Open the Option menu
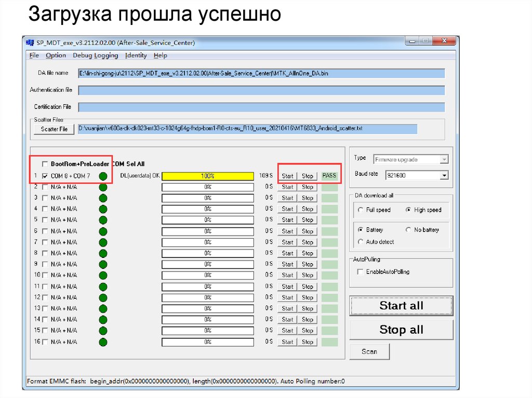 click(x=56, y=55)
